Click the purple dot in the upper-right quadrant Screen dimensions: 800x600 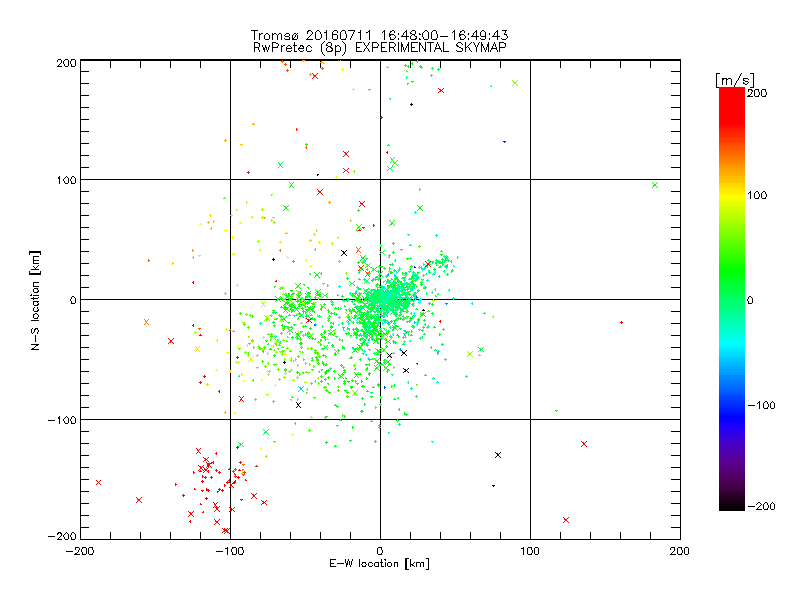504,142
